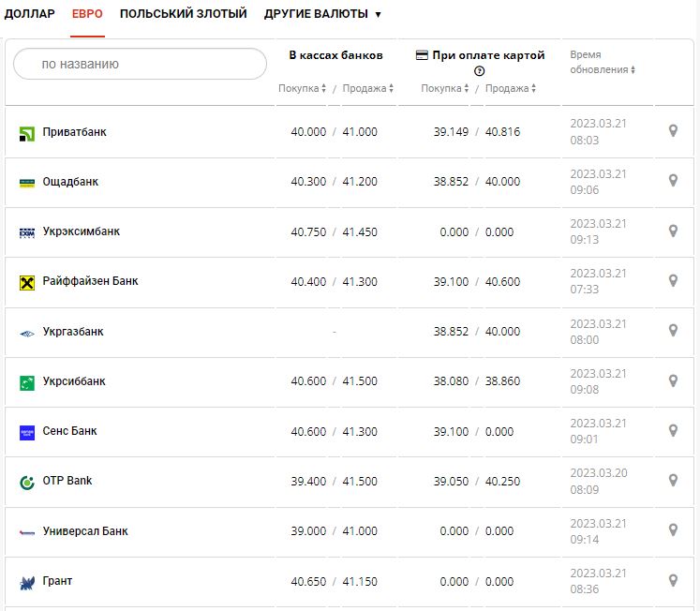Select the ПОЛЬСКИЙ ЗЛОТЫЙ tab

pos(183,14)
